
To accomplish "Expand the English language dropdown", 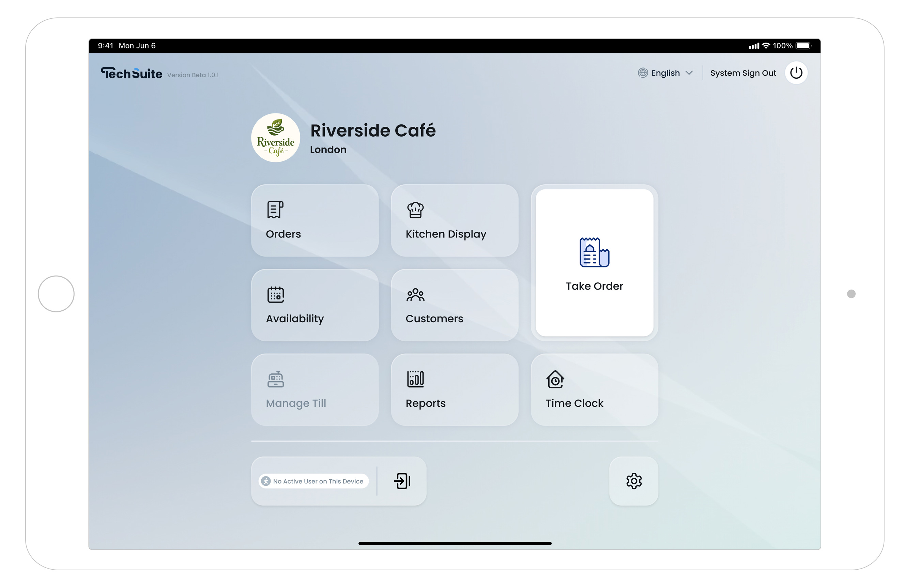I will pos(665,73).
